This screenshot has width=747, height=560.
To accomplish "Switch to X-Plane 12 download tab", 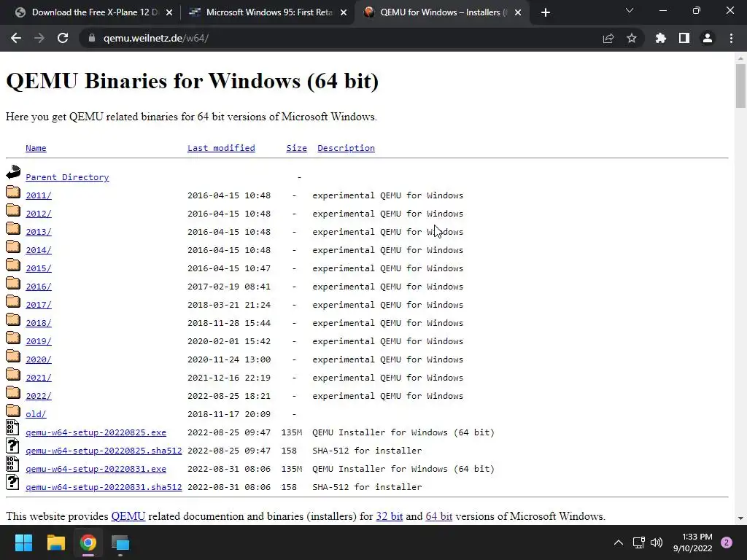I will [x=94, y=12].
